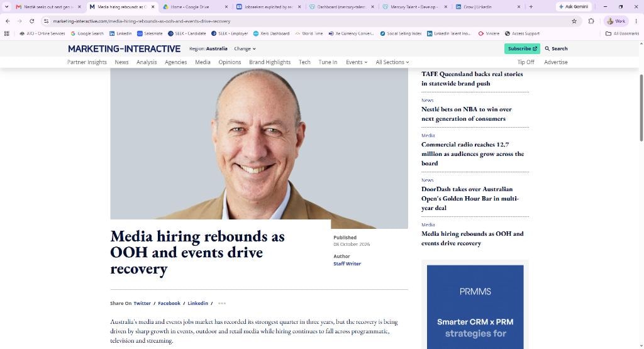Open the browser extensions puzzle icon
Image resolution: width=644 pixels, height=349 pixels.
591,21
